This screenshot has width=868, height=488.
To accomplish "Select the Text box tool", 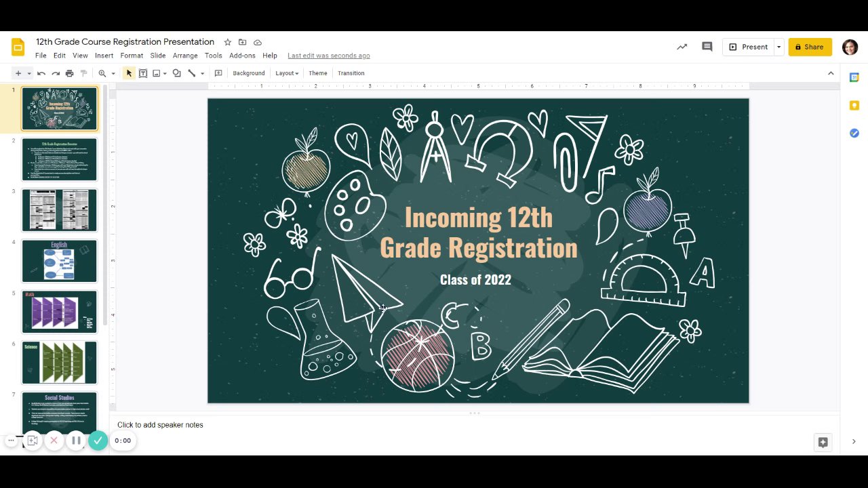I will pos(143,73).
